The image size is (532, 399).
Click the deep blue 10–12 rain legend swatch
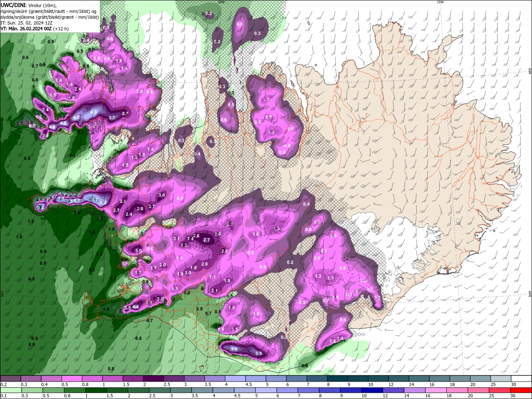pos(372,390)
